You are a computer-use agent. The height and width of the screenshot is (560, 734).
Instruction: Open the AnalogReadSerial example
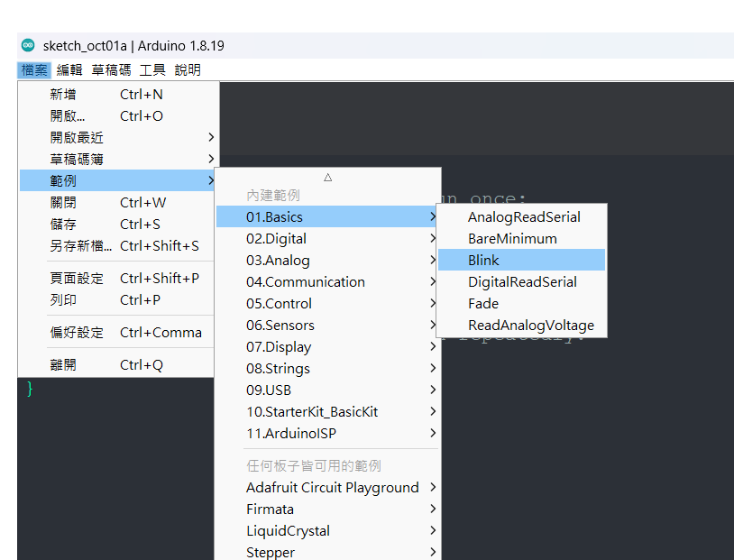(523, 216)
